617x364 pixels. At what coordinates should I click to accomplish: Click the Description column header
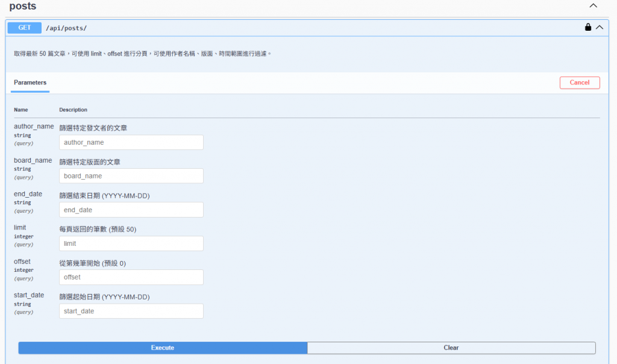click(73, 110)
